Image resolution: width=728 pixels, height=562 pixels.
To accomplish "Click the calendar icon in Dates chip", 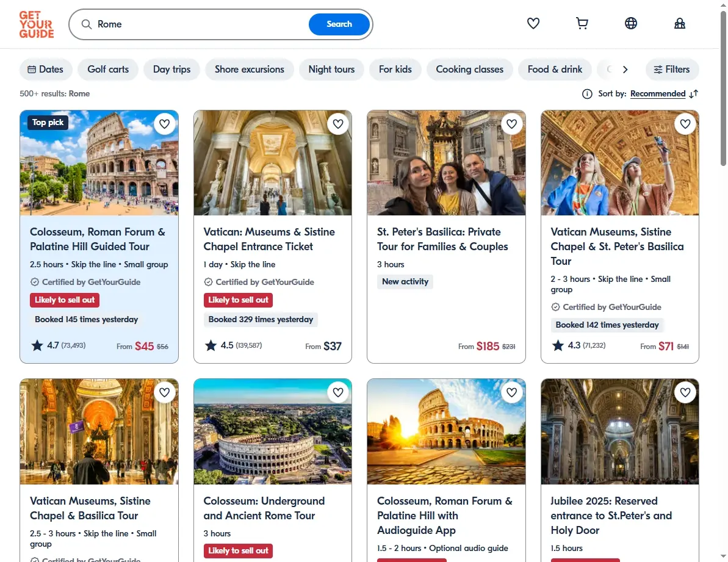I will tap(32, 70).
